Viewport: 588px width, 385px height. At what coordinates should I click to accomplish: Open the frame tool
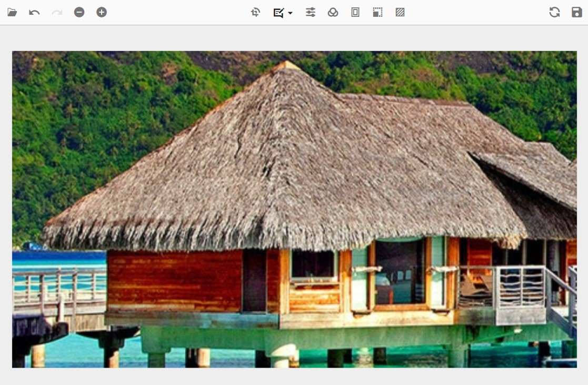pos(355,12)
